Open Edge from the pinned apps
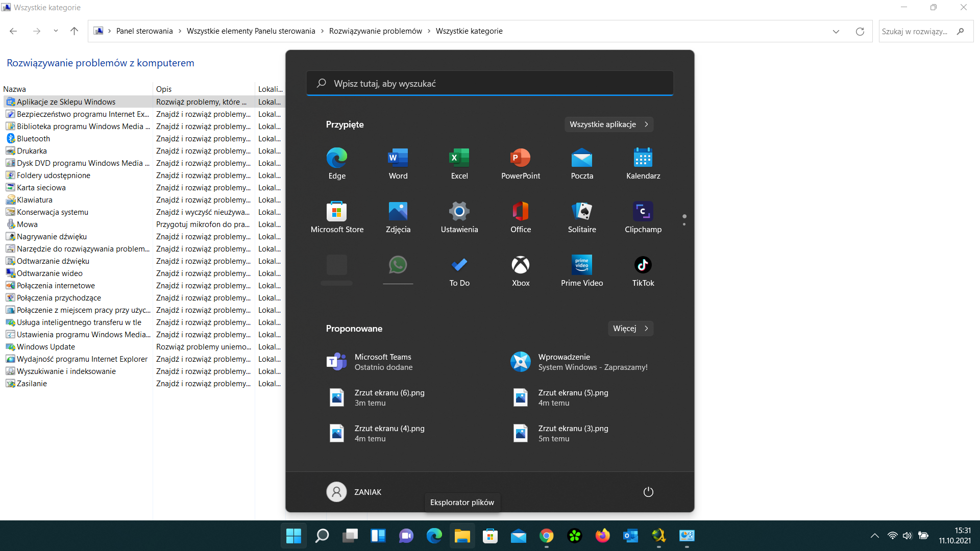 (x=337, y=163)
